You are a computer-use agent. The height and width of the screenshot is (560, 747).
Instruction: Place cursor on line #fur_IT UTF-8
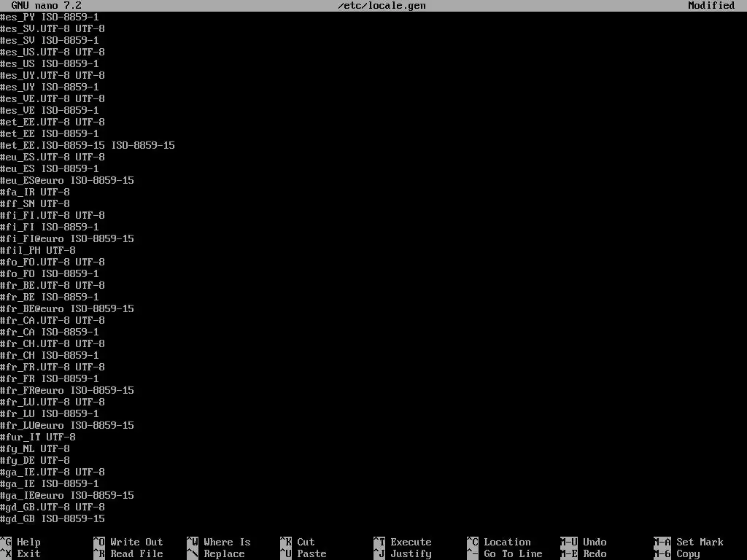(38, 437)
